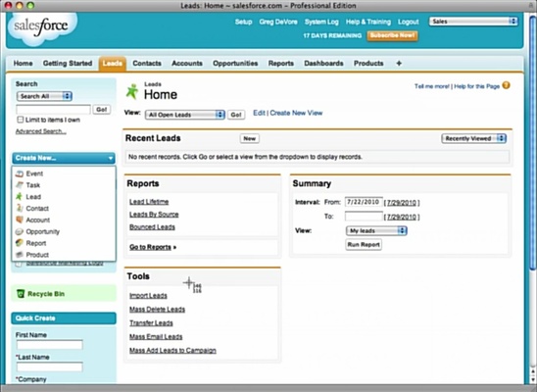Click the Account icon in Create New menu

tap(20, 220)
